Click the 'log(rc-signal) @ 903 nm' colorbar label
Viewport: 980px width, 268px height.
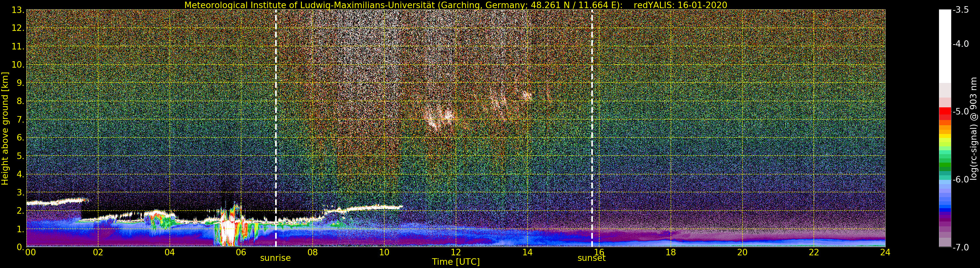tap(973, 128)
